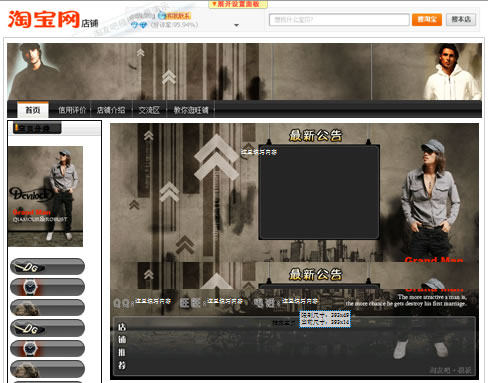Click the 淘宝网 logo
The height and width of the screenshot is (383, 488).
tap(44, 19)
